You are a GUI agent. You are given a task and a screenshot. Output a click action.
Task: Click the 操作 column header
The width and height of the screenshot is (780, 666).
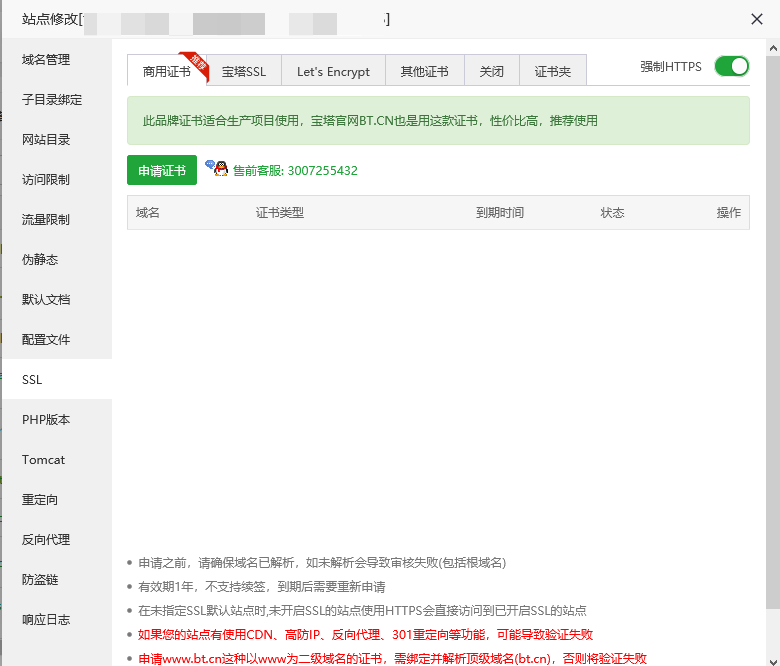[729, 213]
